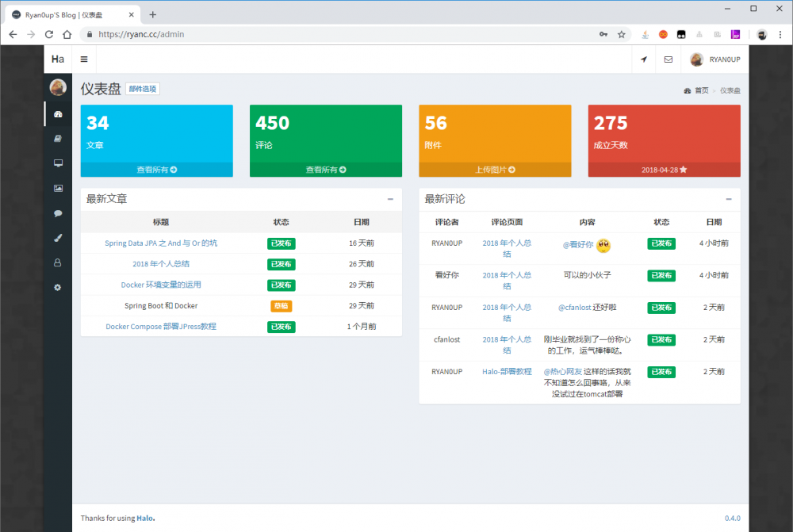The width and height of the screenshot is (793, 532).
Task: Click the Settings gear icon in the sidebar
Action: click(x=57, y=287)
